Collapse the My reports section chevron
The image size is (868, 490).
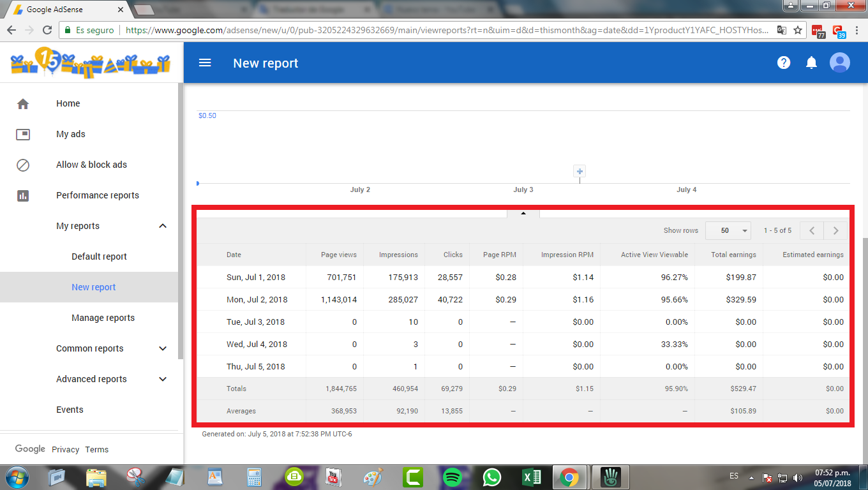163,226
